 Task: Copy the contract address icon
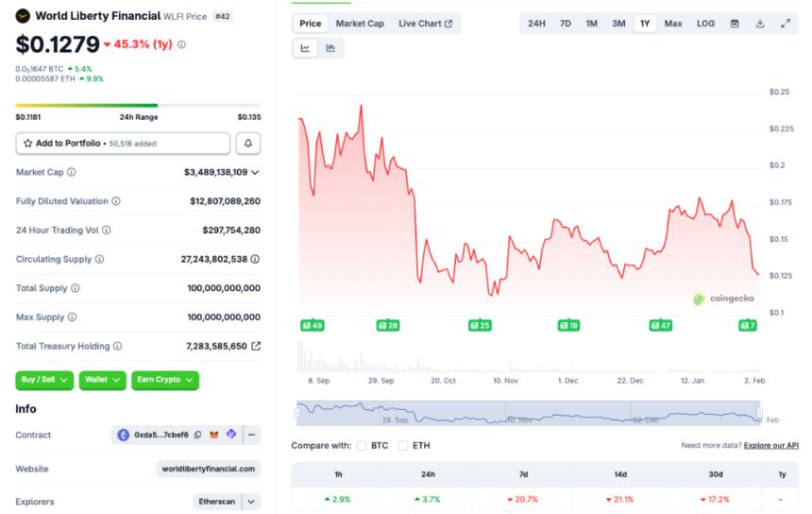tap(198, 436)
